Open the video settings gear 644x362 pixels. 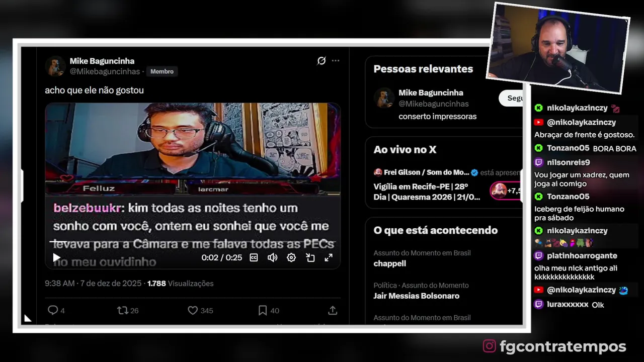291,257
